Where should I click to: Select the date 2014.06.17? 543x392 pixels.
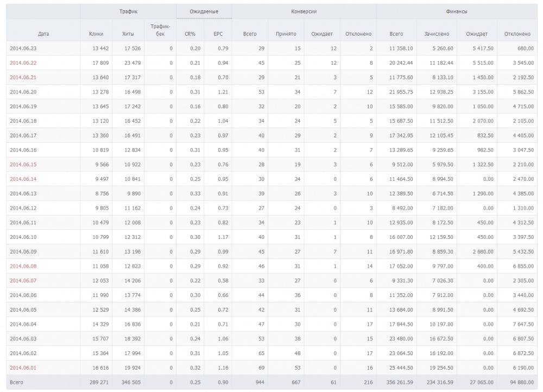(x=23, y=136)
